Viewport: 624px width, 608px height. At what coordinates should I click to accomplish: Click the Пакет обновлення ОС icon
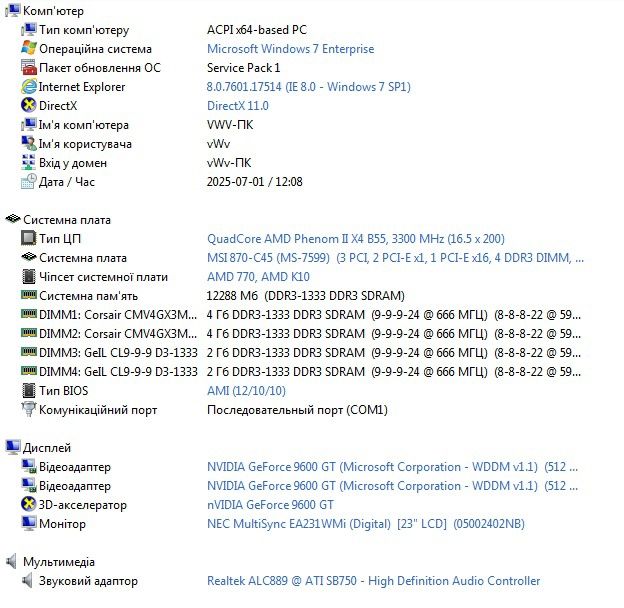click(29, 68)
